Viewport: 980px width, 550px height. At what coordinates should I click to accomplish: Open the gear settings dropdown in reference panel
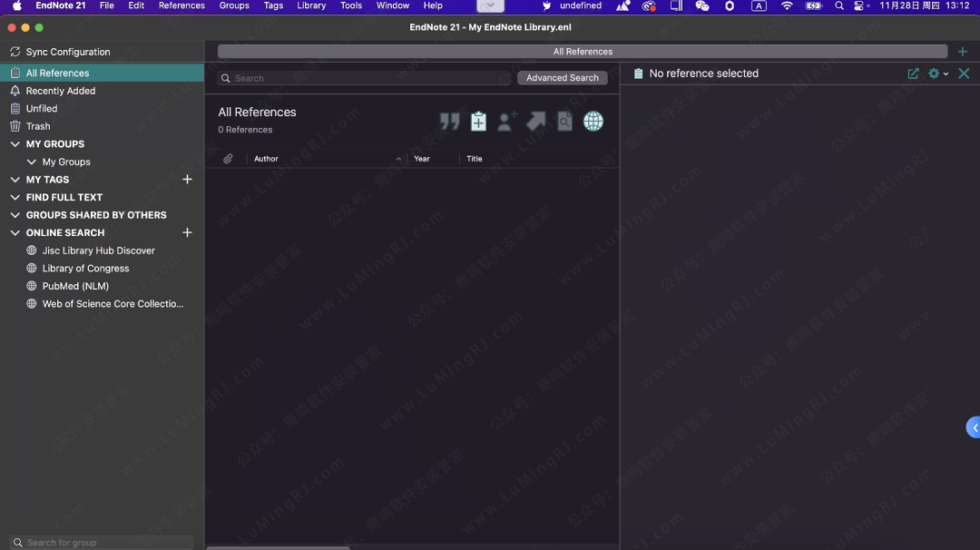point(937,74)
